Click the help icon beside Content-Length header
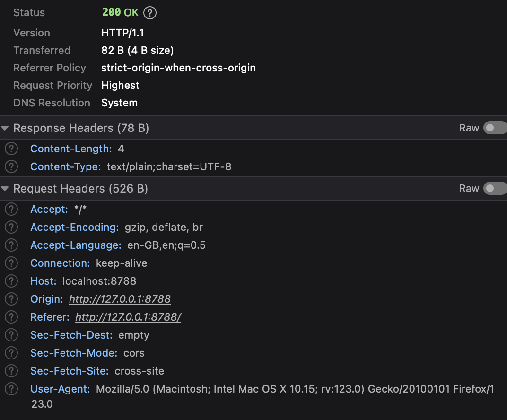 tap(11, 149)
